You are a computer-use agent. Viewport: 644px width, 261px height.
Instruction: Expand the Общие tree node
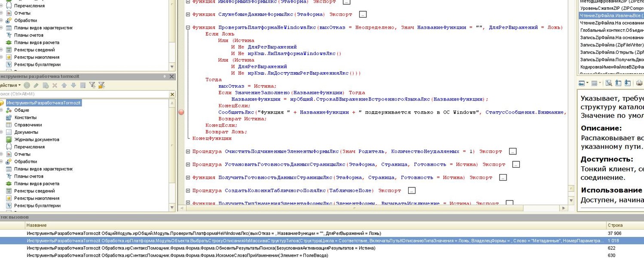1,110
